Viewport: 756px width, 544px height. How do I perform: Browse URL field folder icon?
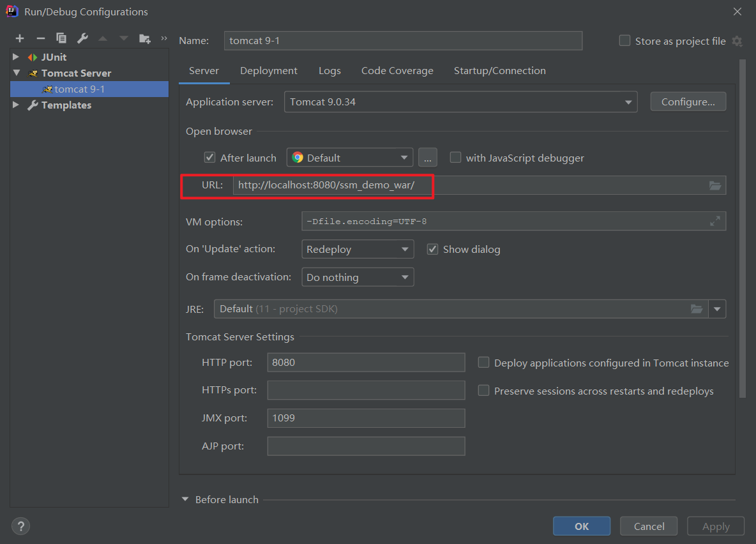[x=715, y=186]
